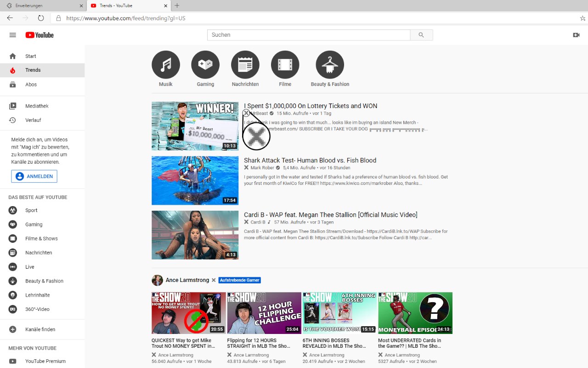Click the search magnifier button
This screenshot has height=368, width=588.
(421, 35)
